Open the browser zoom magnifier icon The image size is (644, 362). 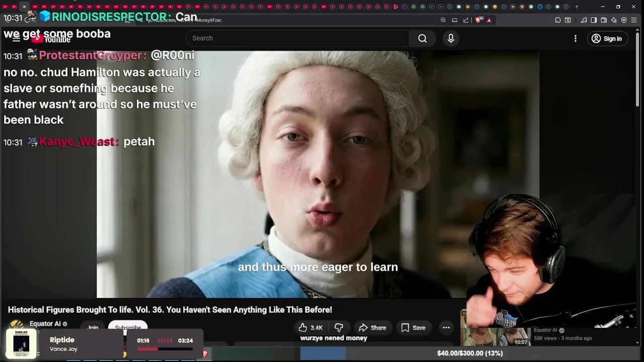click(x=443, y=20)
